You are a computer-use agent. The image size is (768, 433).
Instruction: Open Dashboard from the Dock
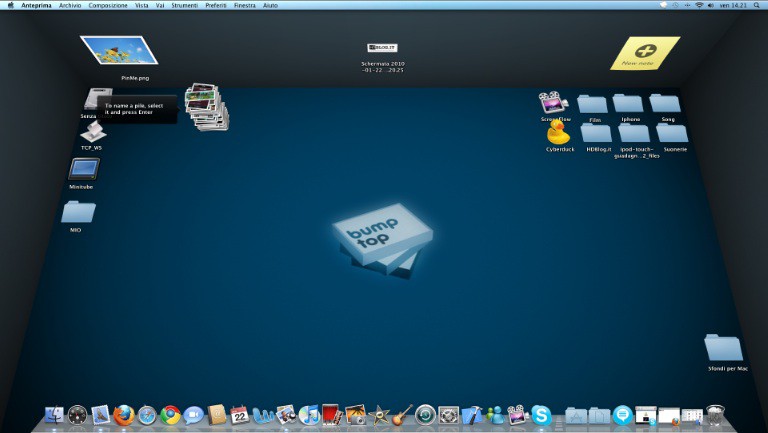point(77,415)
